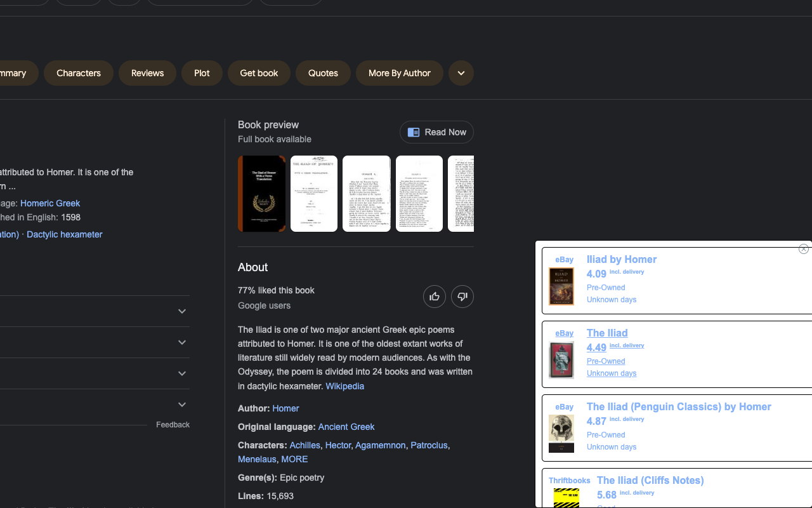Image resolution: width=812 pixels, height=508 pixels.
Task: Expand the first collapsed accordion row
Action: click(95, 311)
